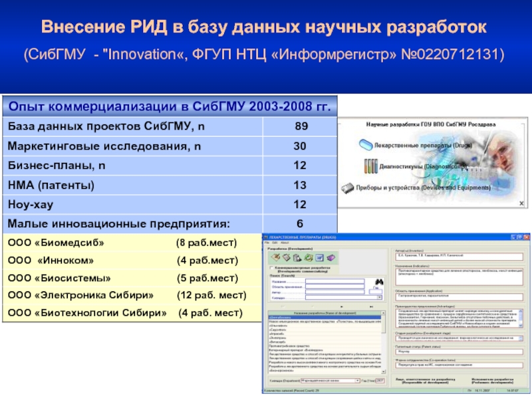Screen dimensions: 532x399
Task: Open Лекарственные препараты (Drugs) section
Action: coord(423,145)
